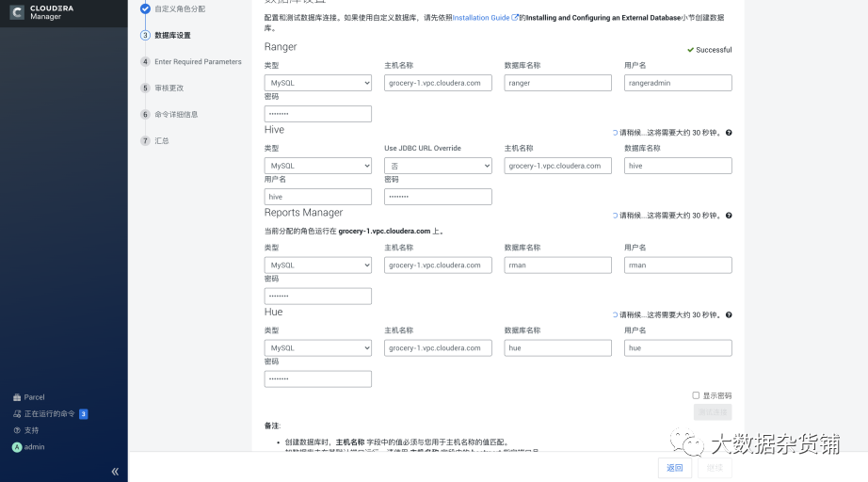Edit the Ranger database name field
Image resolution: width=868 pixels, height=482 pixels.
pos(558,83)
